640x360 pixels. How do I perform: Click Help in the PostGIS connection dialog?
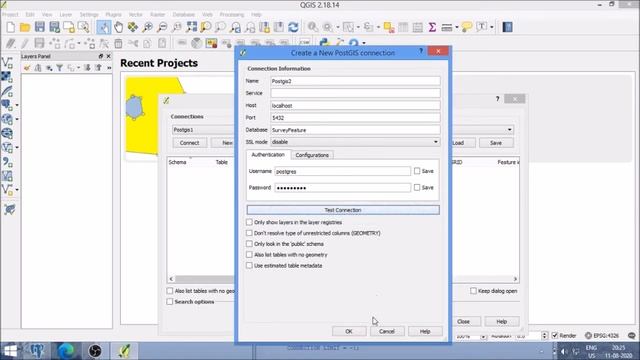click(425, 331)
